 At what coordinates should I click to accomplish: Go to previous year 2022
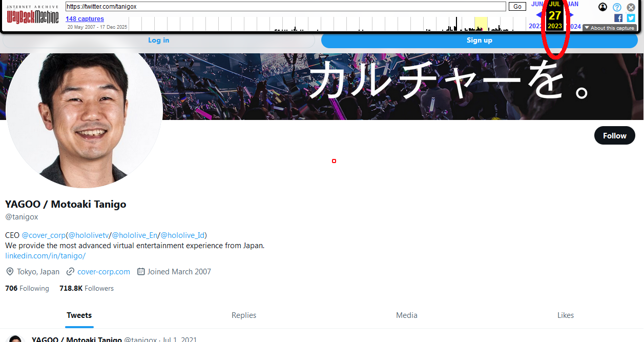[535, 26]
